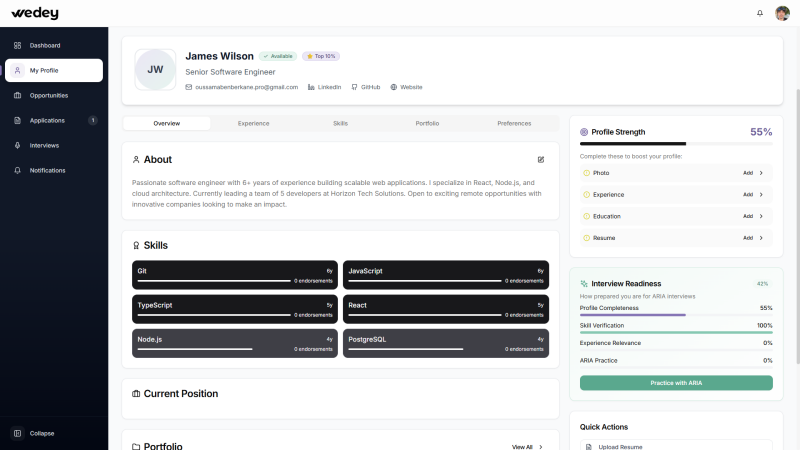The height and width of the screenshot is (450, 800).
Task: Open the GitHub profile link
Action: [x=365, y=87]
